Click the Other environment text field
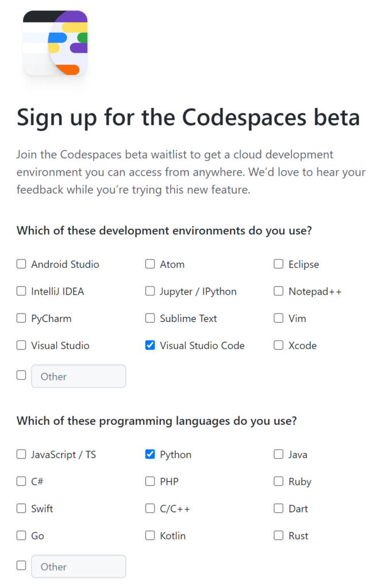381x588 pixels. tap(79, 376)
